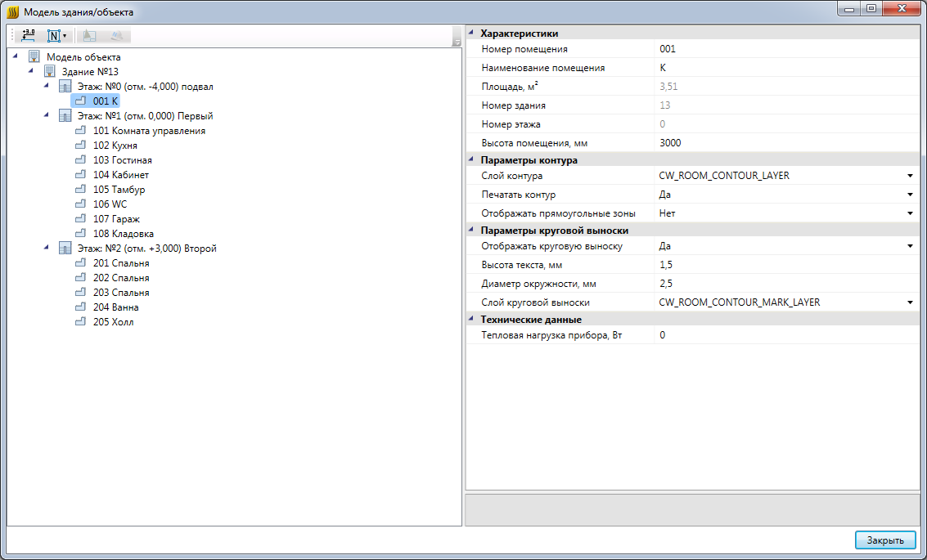Viewport: 927px width, 560px height.
Task: Collapse the Характеристики property section
Action: coord(471,33)
